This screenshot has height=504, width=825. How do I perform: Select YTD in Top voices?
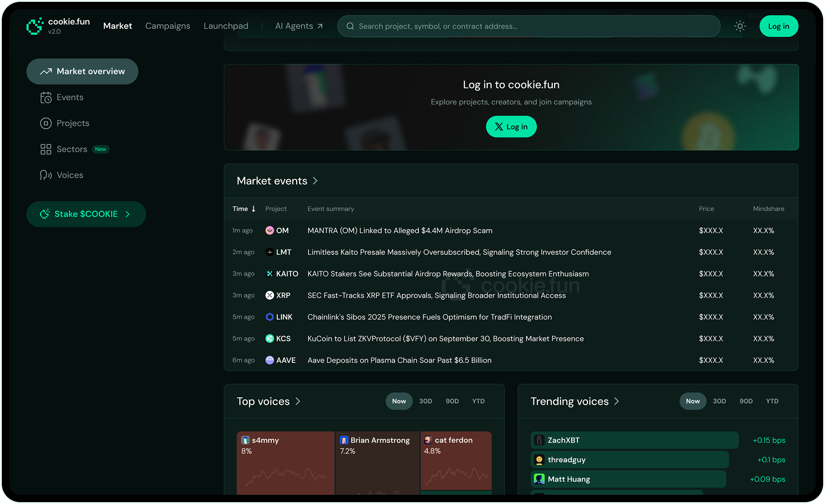click(478, 401)
